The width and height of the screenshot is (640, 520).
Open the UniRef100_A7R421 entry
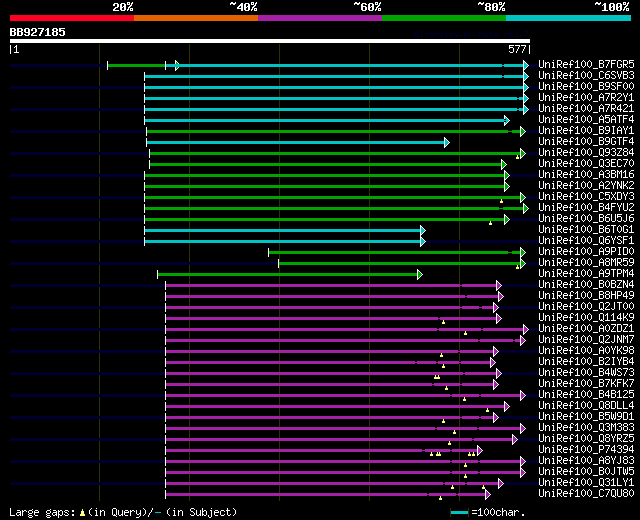(x=586, y=109)
